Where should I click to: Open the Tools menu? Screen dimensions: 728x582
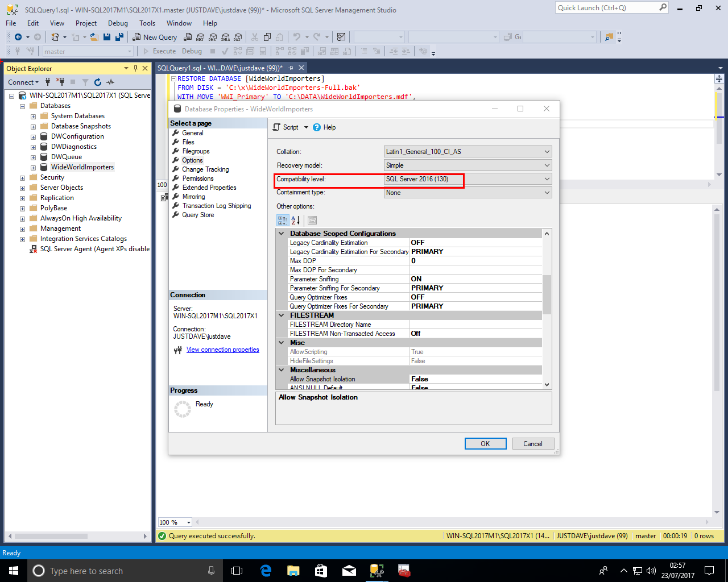coord(147,23)
